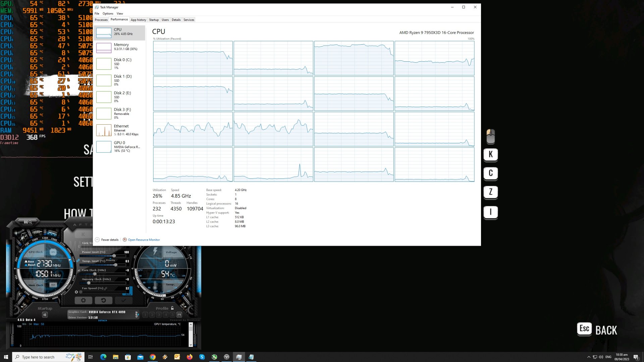Switch to the Processes tab
The width and height of the screenshot is (644, 362).
point(101,20)
